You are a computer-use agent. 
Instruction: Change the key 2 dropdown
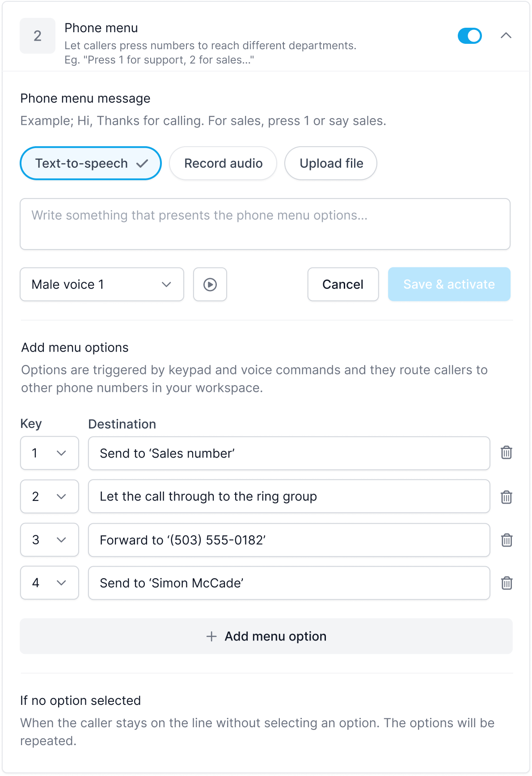[50, 496]
